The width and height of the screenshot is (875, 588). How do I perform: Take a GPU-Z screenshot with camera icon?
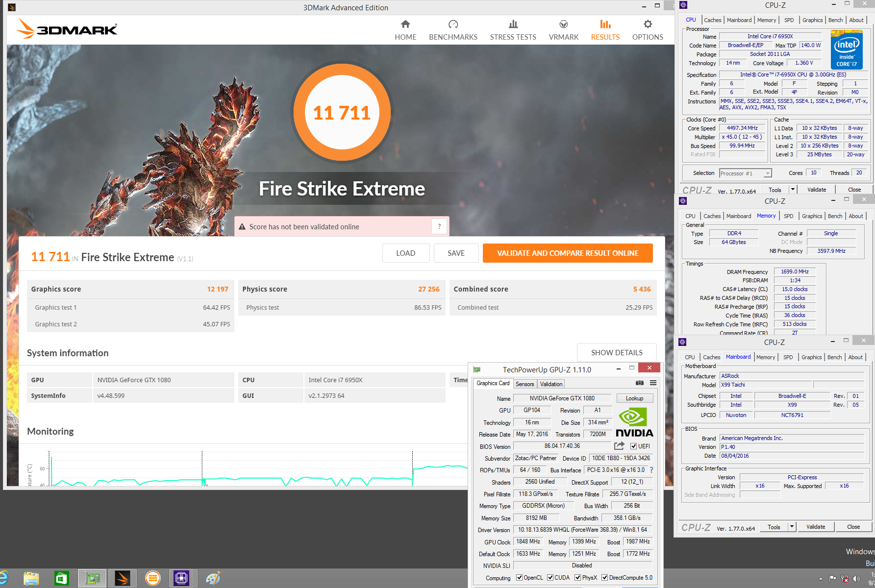coord(640,383)
